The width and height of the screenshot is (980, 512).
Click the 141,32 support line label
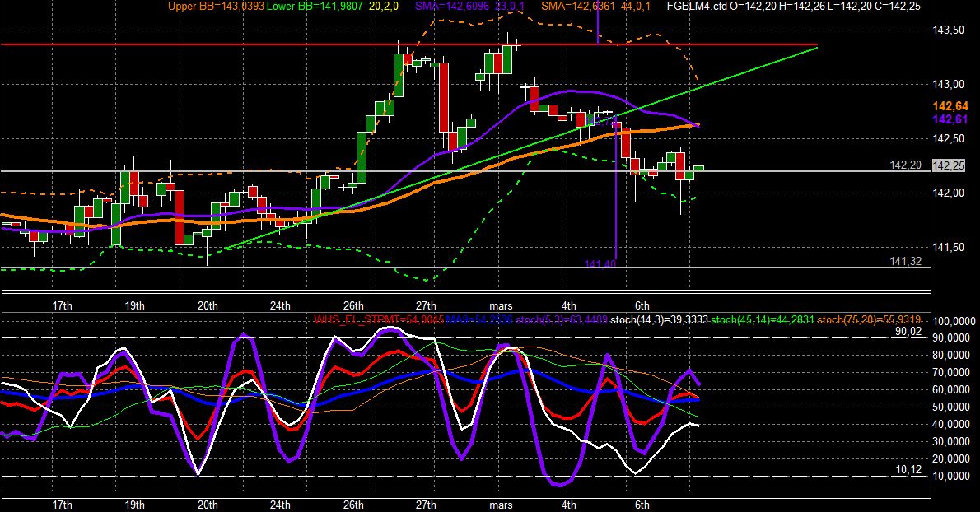906,261
